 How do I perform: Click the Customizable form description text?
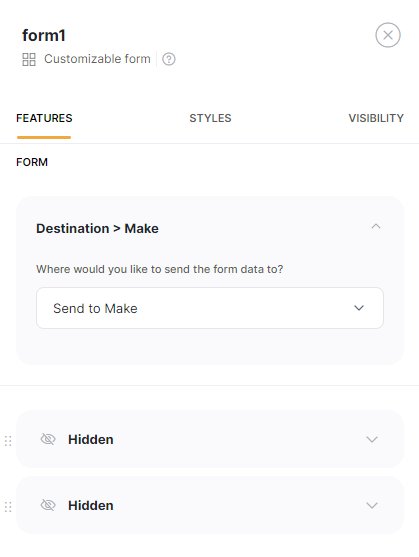tap(97, 59)
